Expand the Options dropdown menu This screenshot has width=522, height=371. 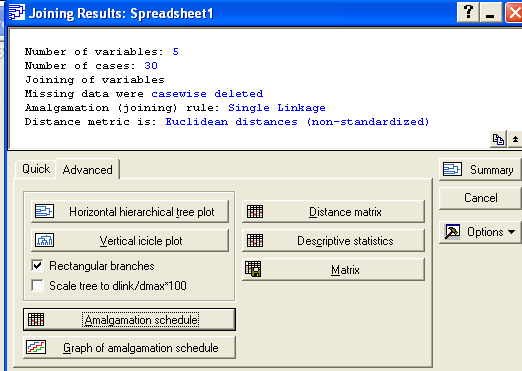tap(480, 232)
